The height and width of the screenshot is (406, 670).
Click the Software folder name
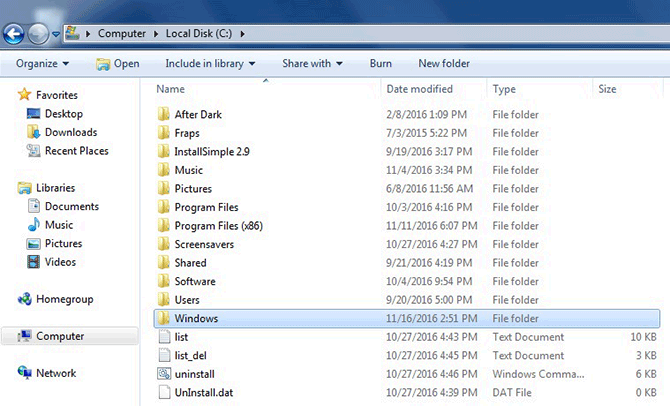(195, 281)
